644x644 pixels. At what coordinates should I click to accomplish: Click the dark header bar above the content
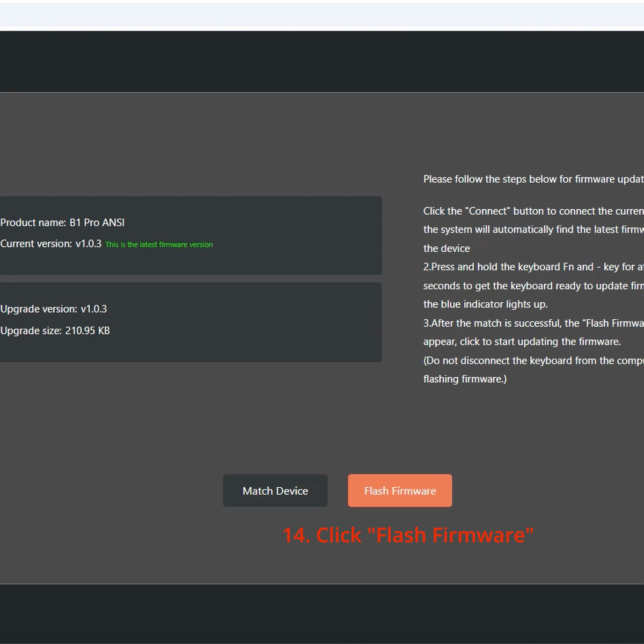(x=322, y=61)
